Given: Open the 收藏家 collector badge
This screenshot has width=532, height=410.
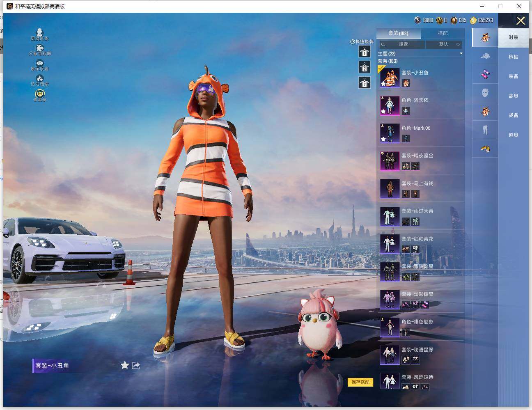Looking at the screenshot, I should [40, 94].
